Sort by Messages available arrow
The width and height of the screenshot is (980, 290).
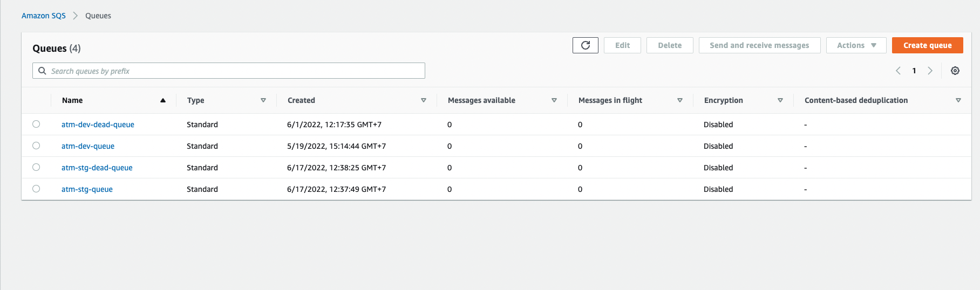(554, 100)
